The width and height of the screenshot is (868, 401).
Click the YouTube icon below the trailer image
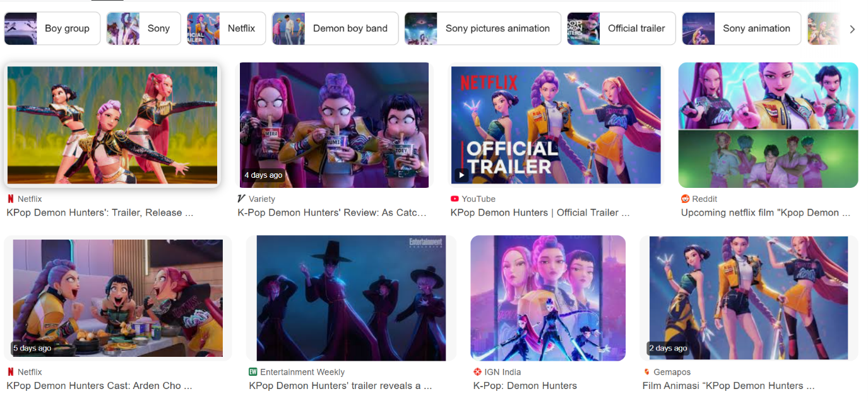455,199
